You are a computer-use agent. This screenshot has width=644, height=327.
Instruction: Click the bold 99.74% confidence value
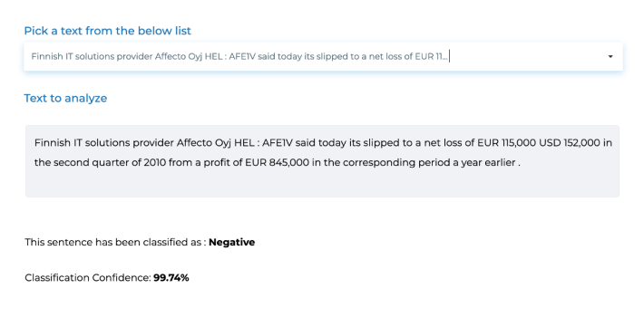tap(171, 278)
